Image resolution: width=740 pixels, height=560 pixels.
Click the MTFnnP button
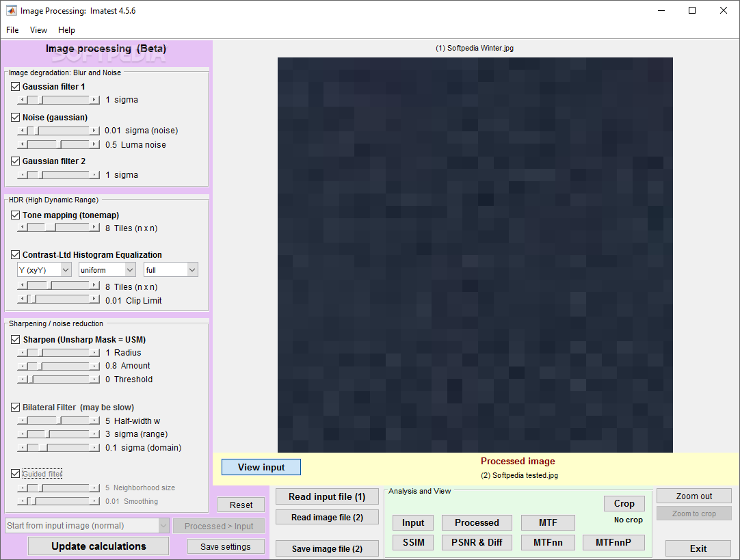coord(613,542)
